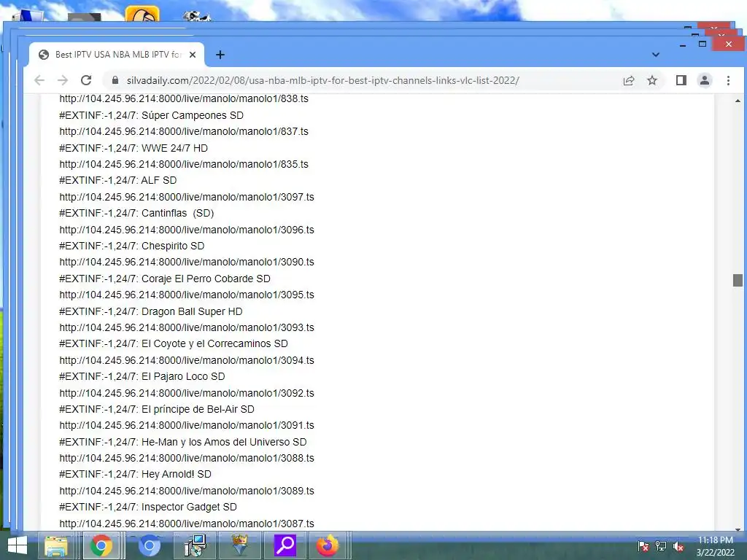
Task: Click the Chespirito SD line
Action: click(131, 246)
